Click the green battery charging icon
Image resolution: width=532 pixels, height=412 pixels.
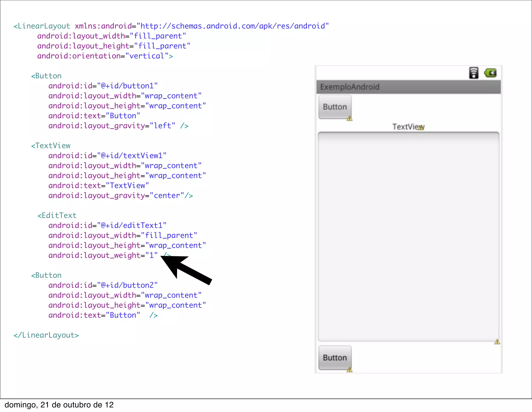click(x=490, y=73)
